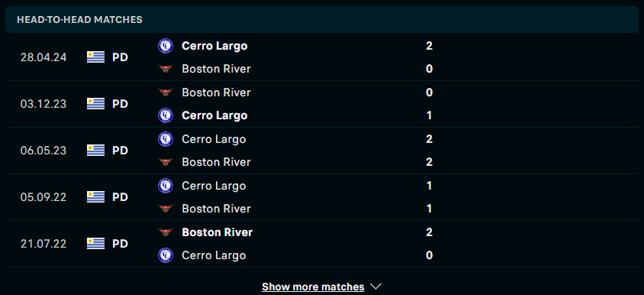Click Boston River crest in 05.09.22 match
The image size is (644, 295).
(x=166, y=209)
